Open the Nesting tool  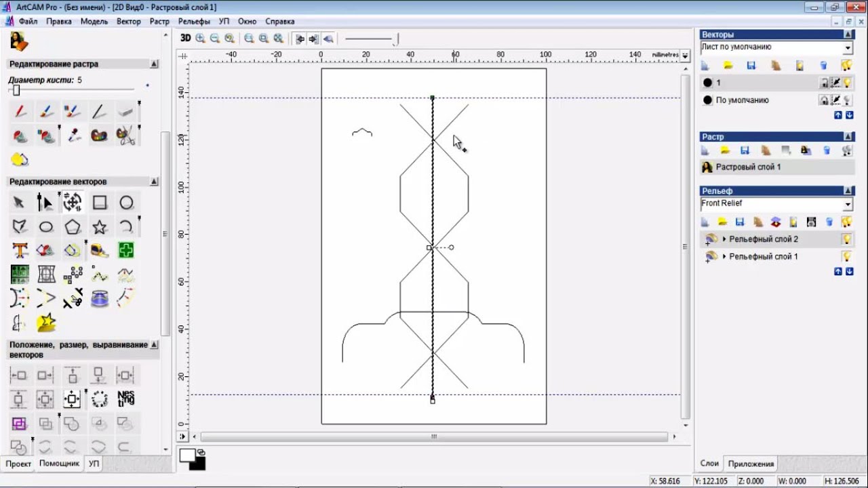point(126,399)
